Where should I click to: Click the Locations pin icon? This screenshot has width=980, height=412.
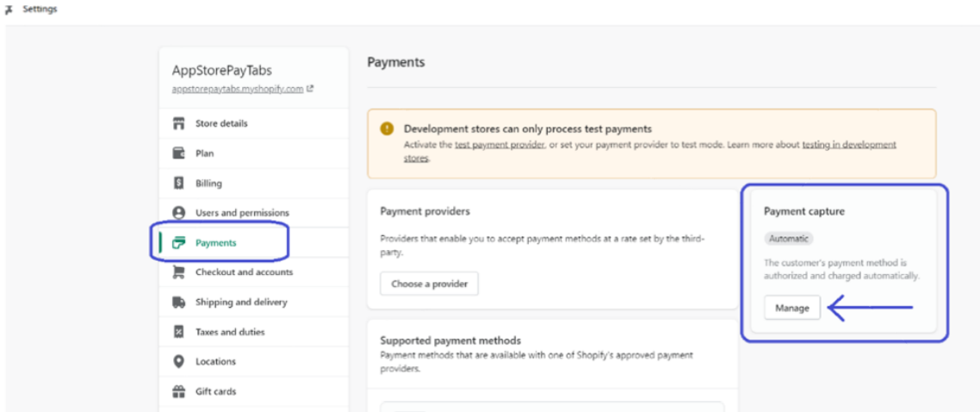[x=179, y=361]
